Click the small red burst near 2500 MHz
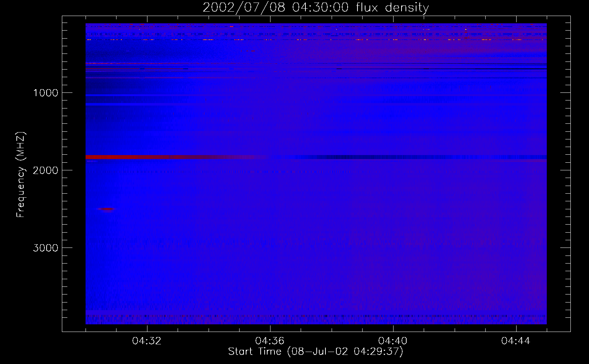This screenshot has height=364, width=589. pyautogui.click(x=106, y=209)
